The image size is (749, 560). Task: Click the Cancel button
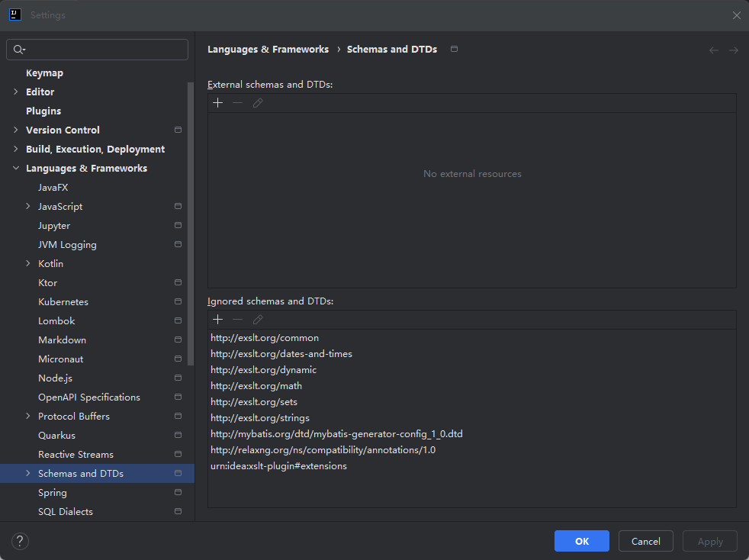[645, 541]
